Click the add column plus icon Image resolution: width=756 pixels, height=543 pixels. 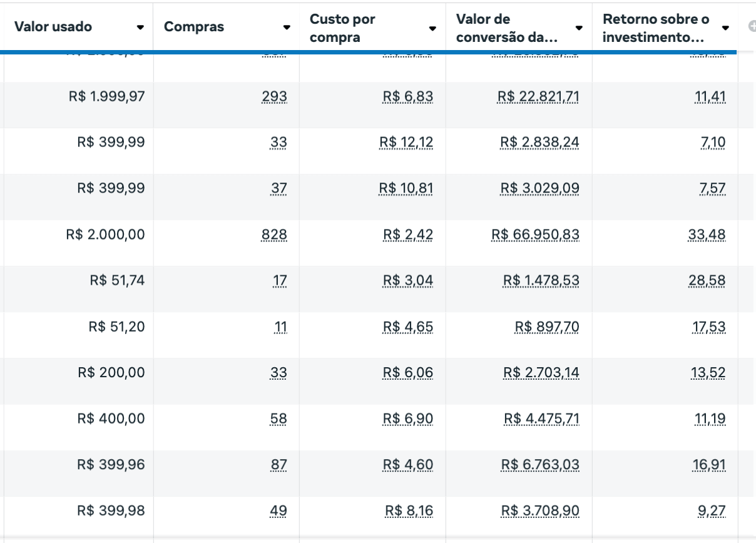coord(752,26)
